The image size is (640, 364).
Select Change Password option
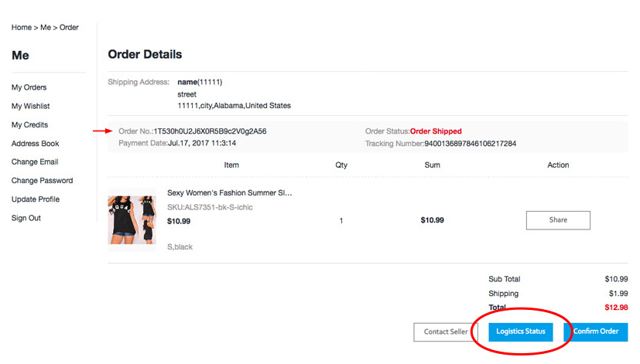(x=42, y=181)
